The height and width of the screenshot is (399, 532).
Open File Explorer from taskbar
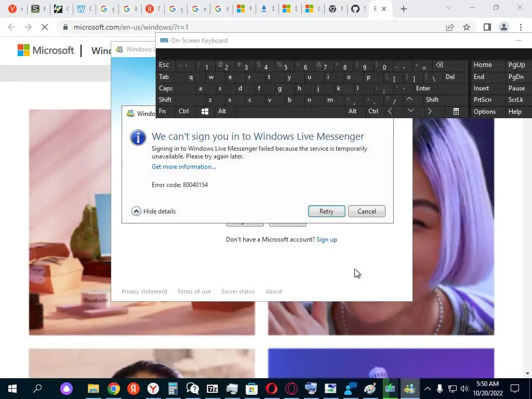click(x=94, y=389)
